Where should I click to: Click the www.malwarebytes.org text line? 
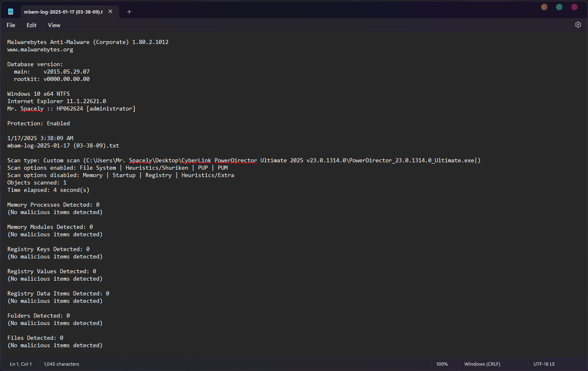coord(40,50)
